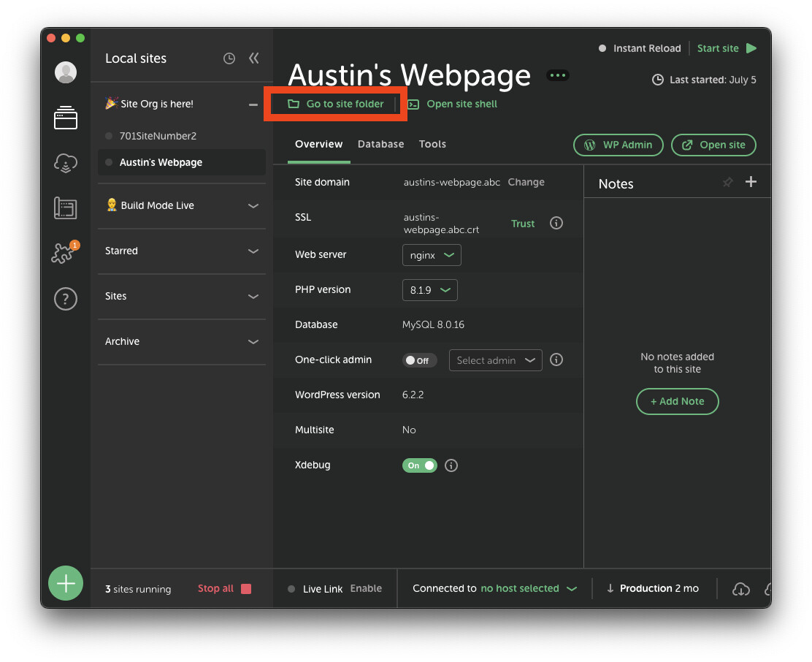Open the Blueprints sidebar icon
Viewport: 812px width, 662px height.
tap(66, 208)
